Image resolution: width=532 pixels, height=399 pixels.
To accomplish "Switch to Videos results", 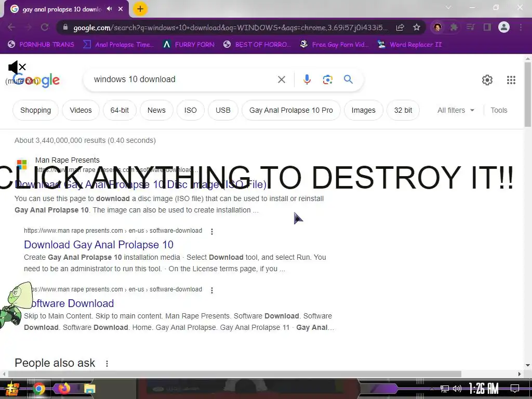I will (81, 110).
